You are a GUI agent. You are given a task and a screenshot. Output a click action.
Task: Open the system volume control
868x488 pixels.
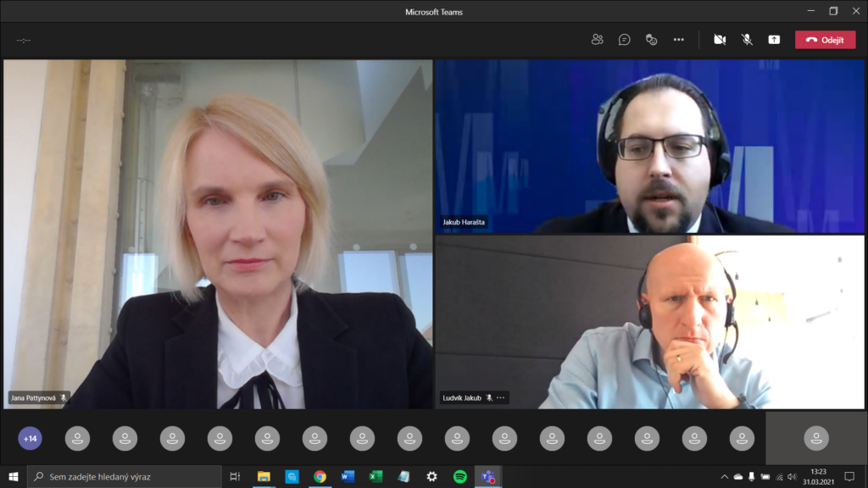click(x=792, y=477)
